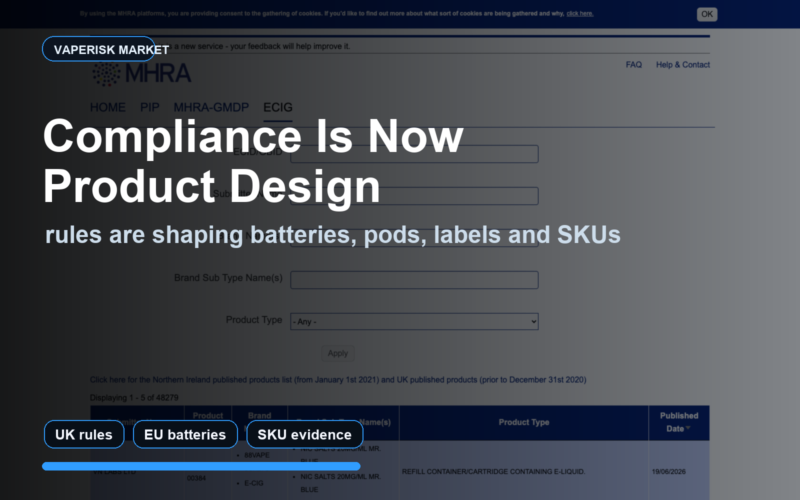Open the MHRA-GMDP tab
This screenshot has width=800, height=500.
[211, 108]
